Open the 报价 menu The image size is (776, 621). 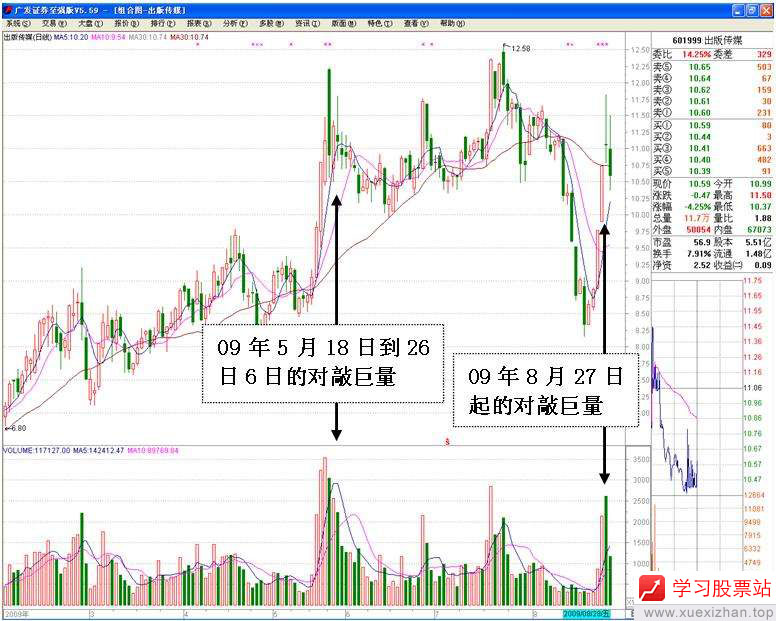(x=127, y=23)
